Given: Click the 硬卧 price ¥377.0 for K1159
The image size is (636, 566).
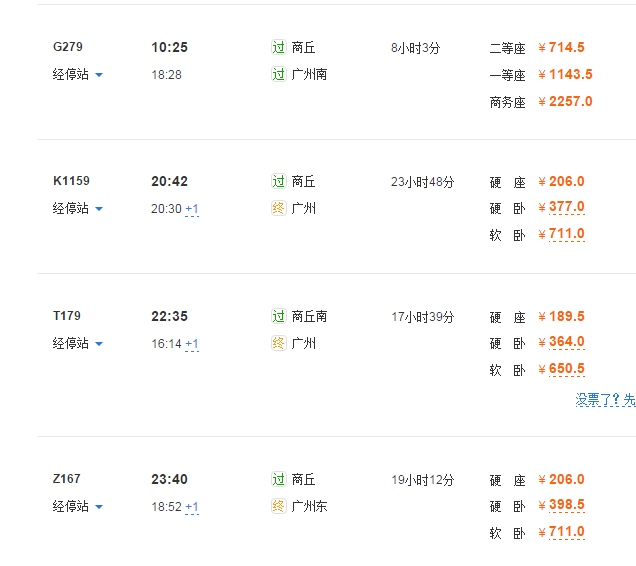Looking at the screenshot, I should pyautogui.click(x=561, y=207).
